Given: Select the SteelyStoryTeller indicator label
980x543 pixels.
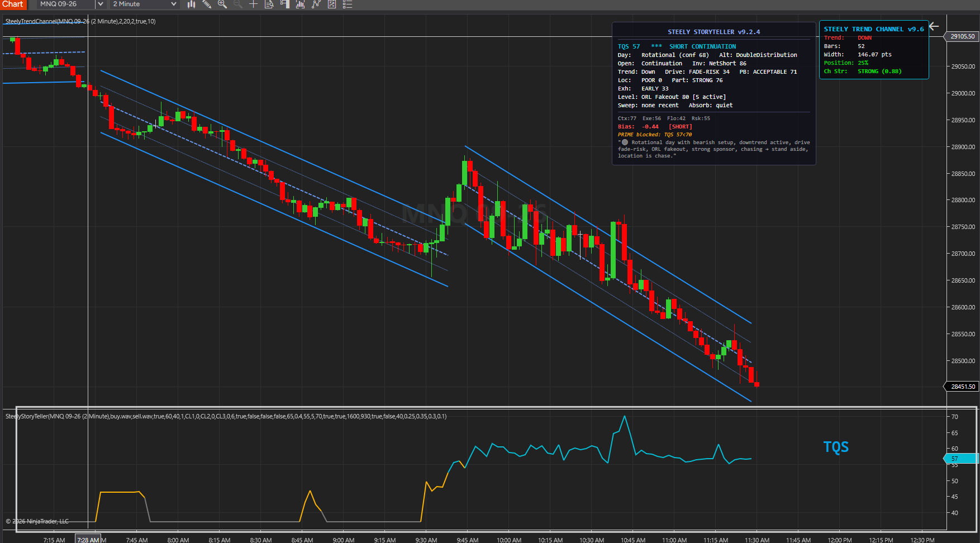Looking at the screenshot, I should pyautogui.click(x=226, y=416).
